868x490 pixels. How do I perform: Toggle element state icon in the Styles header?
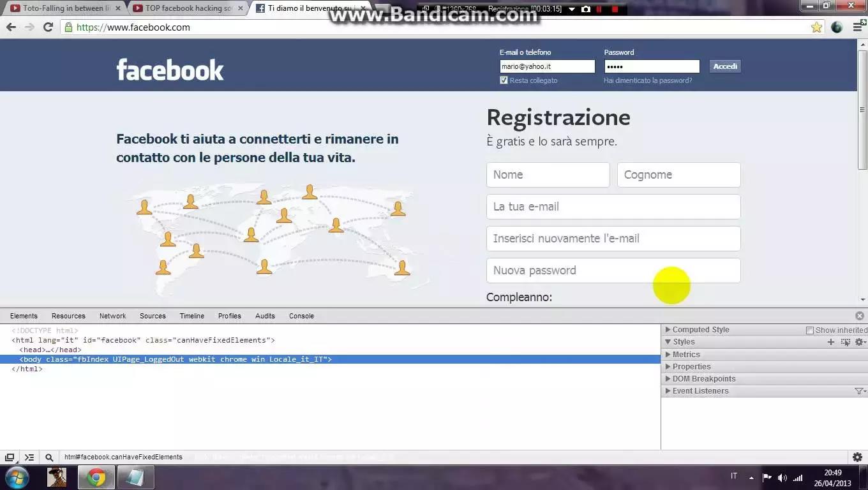[x=845, y=342]
